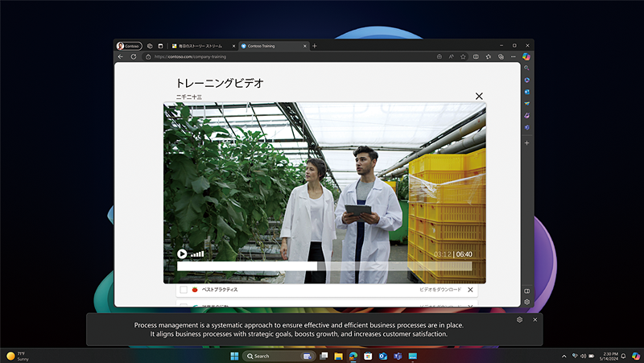
Task: Open Copilot in Edge toolbar
Action: click(526, 56)
